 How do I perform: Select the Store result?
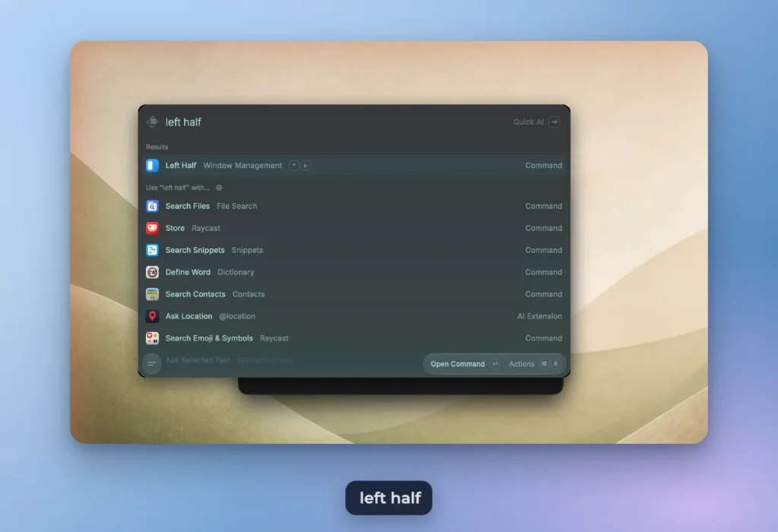pyautogui.click(x=354, y=228)
